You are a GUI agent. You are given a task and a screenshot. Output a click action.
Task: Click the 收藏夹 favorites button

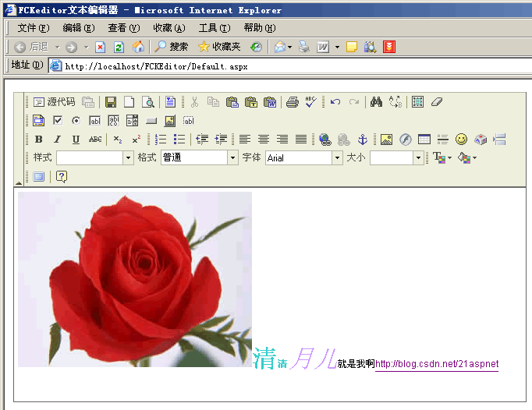click(219, 47)
